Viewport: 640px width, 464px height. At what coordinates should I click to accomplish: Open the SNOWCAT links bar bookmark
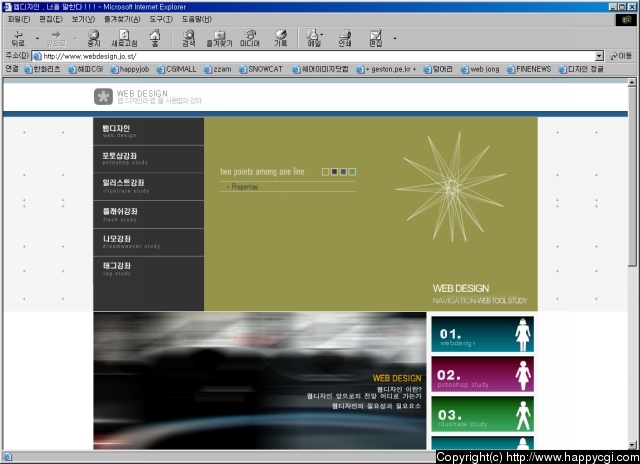[x=261, y=69]
